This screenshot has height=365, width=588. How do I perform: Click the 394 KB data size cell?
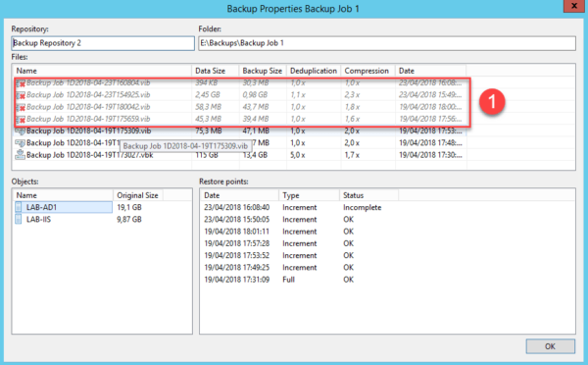[x=206, y=83]
